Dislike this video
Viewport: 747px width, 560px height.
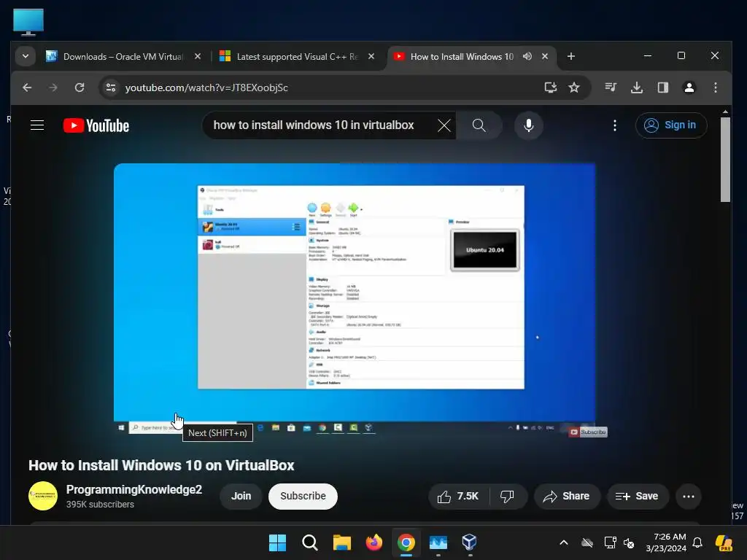508,497
